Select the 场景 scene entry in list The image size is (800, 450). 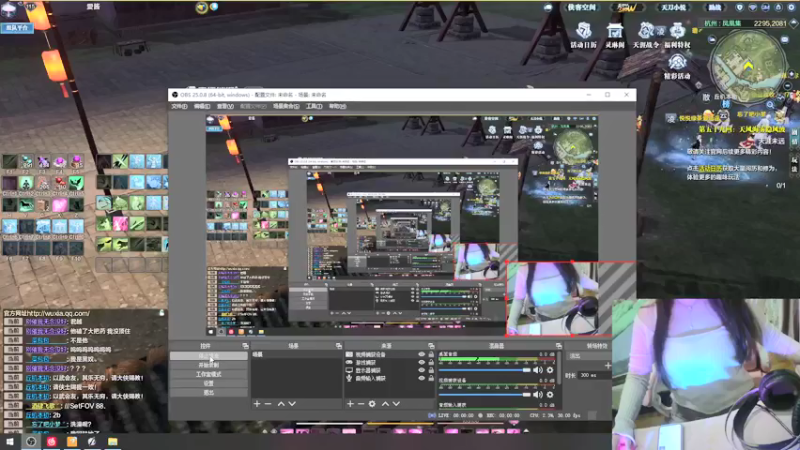296,355
